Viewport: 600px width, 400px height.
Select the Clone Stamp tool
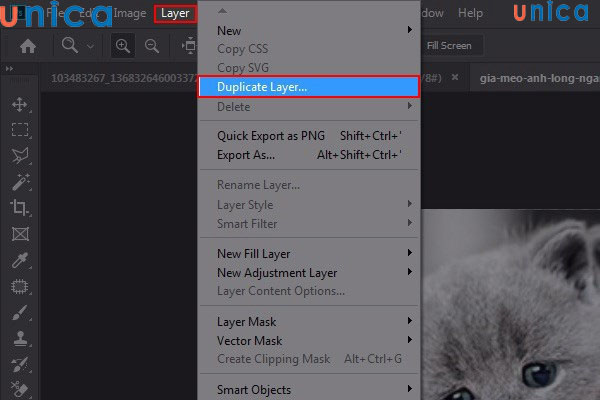coord(20,339)
